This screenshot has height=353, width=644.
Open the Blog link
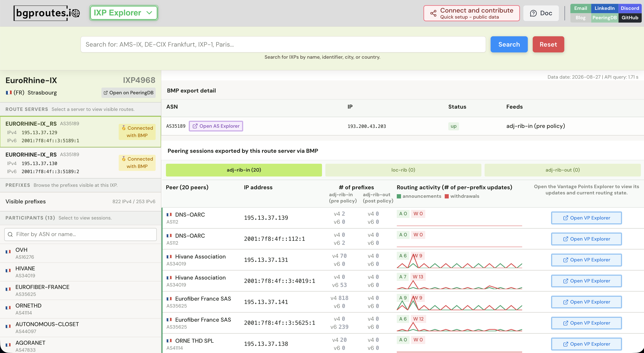pyautogui.click(x=580, y=18)
